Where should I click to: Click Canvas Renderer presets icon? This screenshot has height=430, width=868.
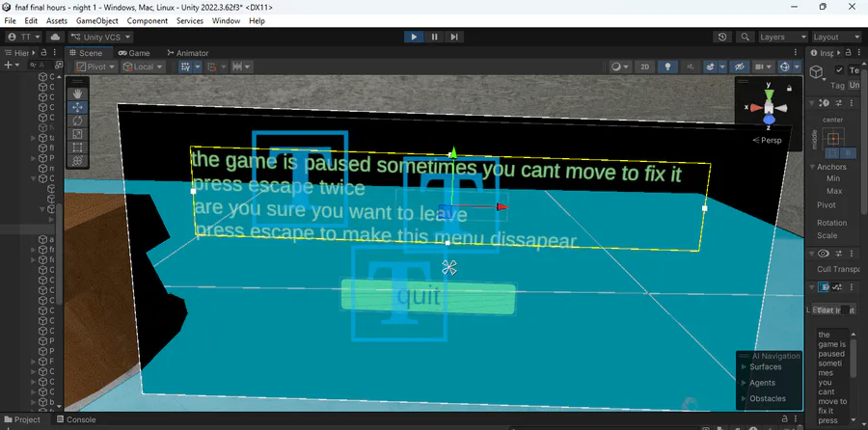click(838, 254)
